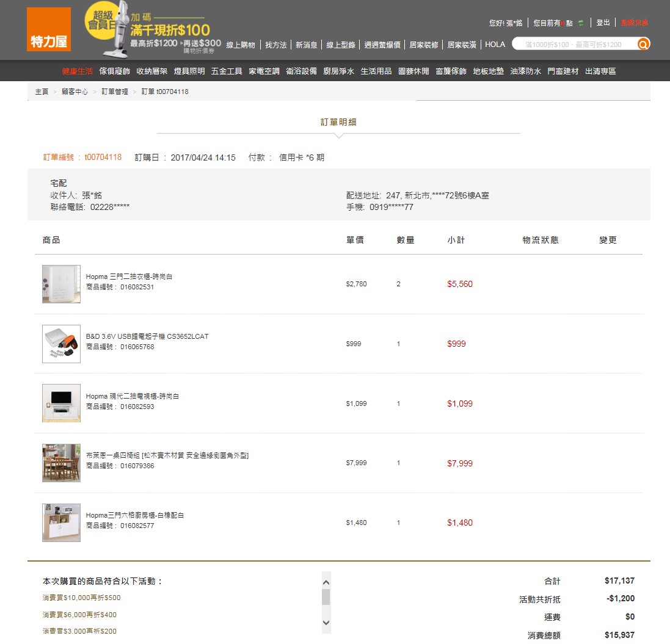Select the 油漆防水 category
Screen dimensions: 670x644
point(526,71)
